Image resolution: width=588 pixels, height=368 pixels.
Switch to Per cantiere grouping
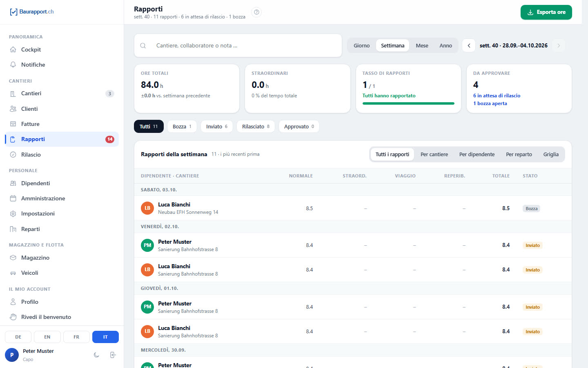tap(434, 154)
